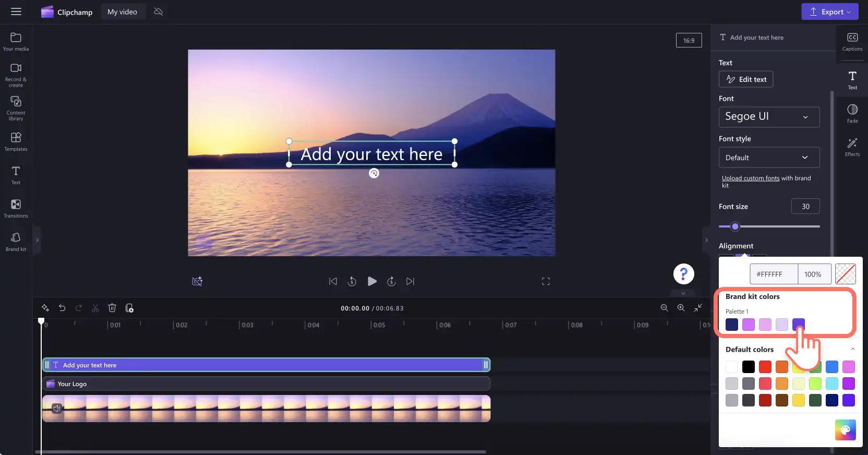
Task: Follow the Upload custom fonts link
Action: click(751, 178)
